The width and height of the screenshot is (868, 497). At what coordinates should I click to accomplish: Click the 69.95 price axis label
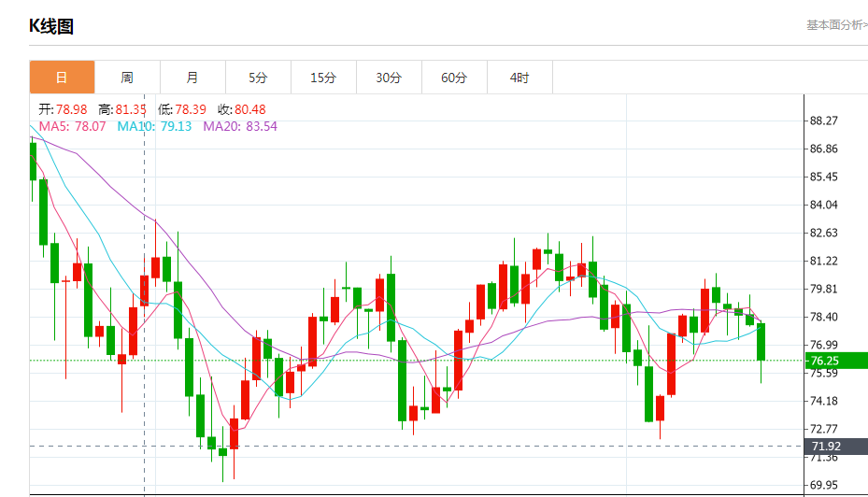tap(823, 485)
